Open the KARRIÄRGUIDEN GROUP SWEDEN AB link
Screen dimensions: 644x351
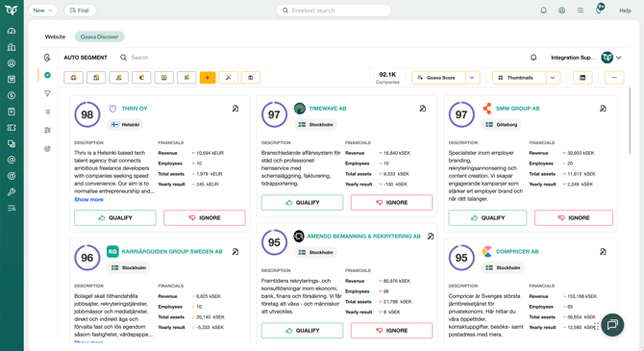(x=172, y=252)
